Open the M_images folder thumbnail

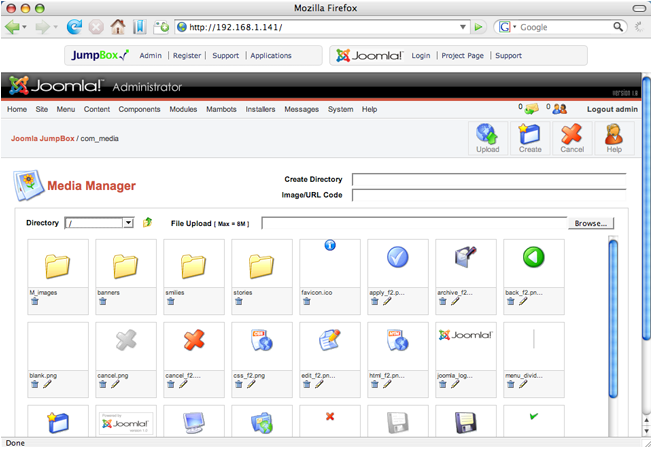coord(58,264)
